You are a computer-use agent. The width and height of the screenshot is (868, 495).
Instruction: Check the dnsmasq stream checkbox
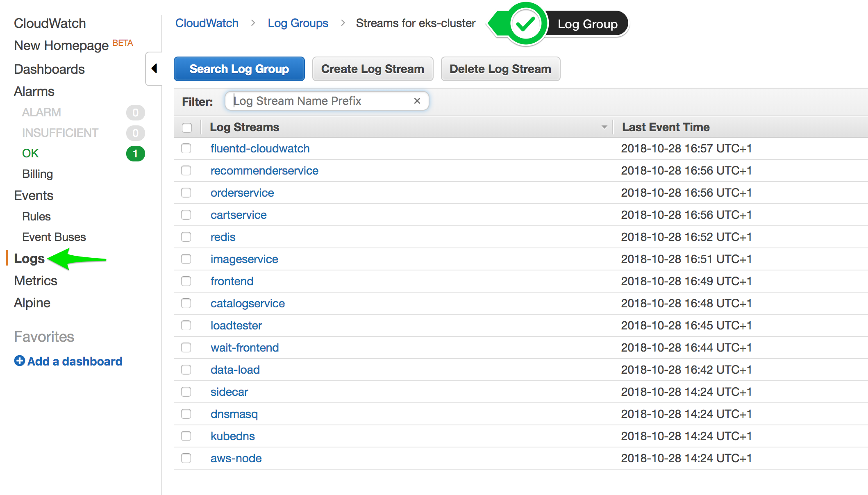tap(186, 414)
